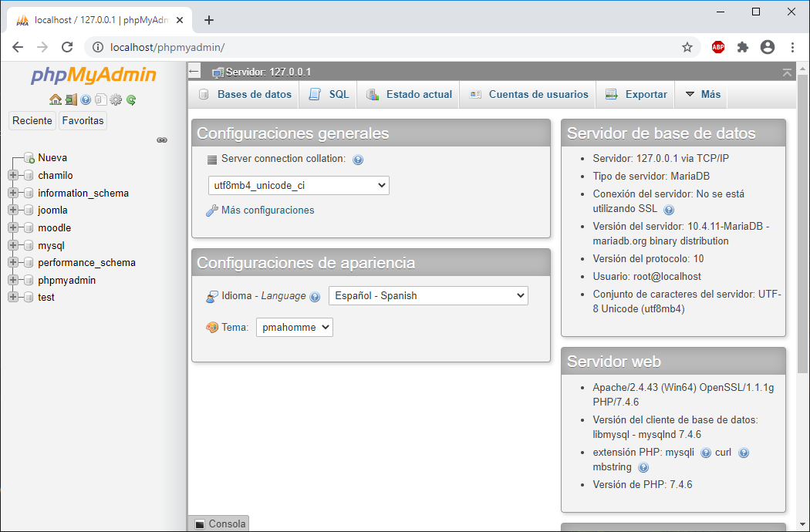Log out using the exit door icon
The width and height of the screenshot is (810, 532).
(x=70, y=100)
